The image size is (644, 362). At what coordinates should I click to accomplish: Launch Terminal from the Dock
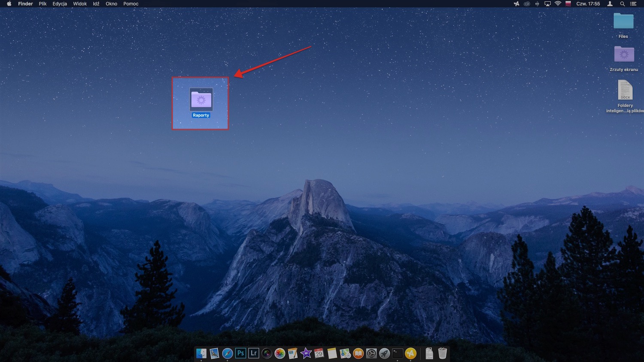click(398, 353)
